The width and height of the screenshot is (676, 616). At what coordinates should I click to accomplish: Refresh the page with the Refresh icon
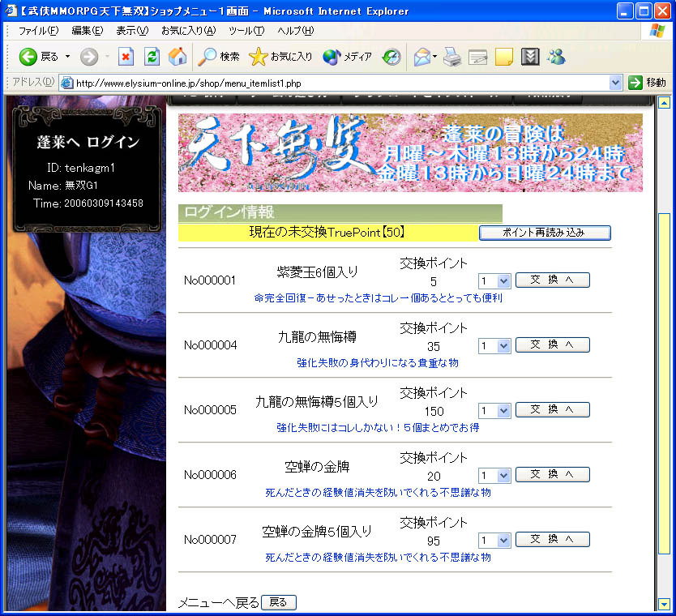pyautogui.click(x=152, y=57)
